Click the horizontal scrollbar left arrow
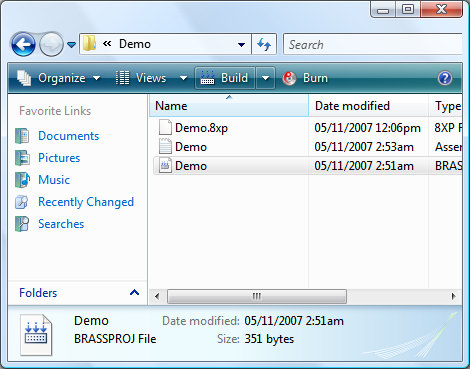 tap(157, 296)
